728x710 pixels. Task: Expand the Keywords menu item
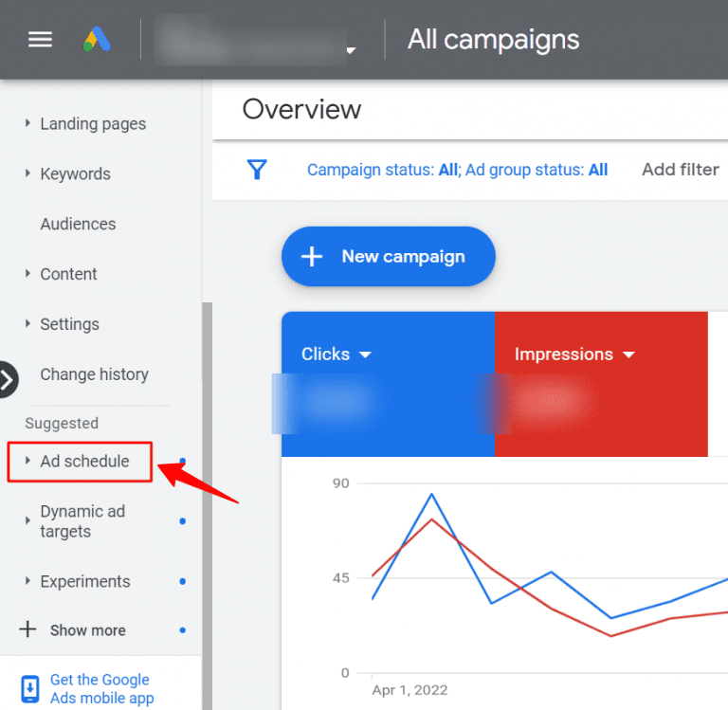[75, 174]
